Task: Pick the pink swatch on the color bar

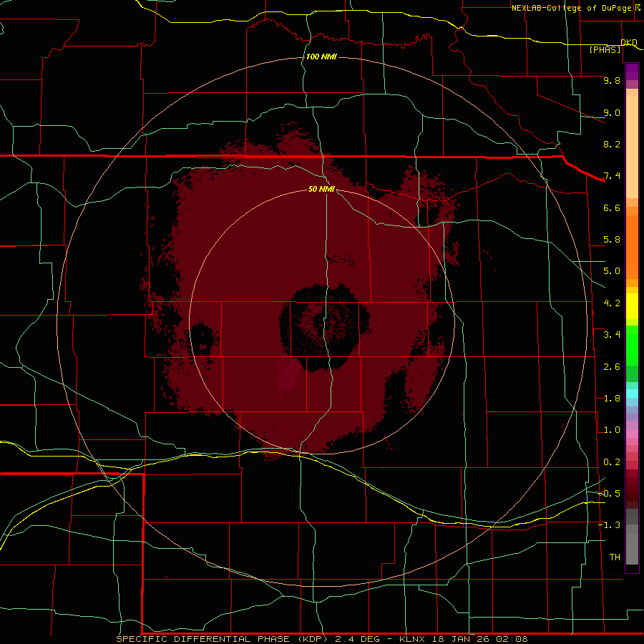Action: pyautogui.click(x=632, y=434)
